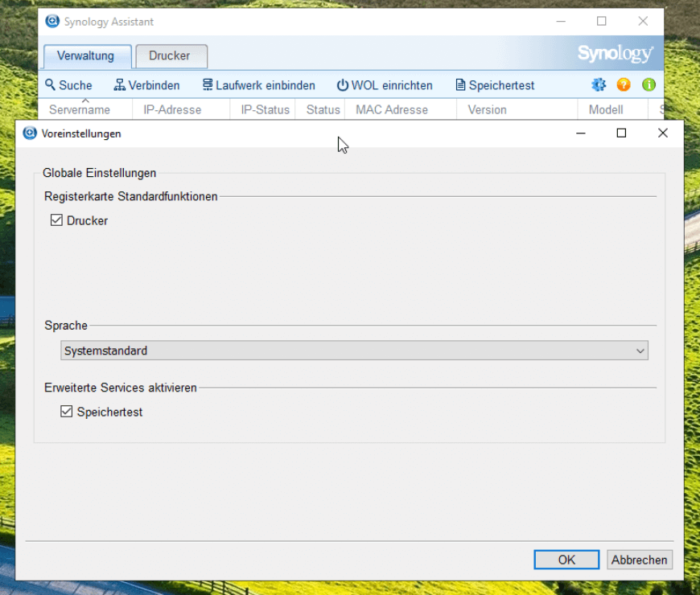The height and width of the screenshot is (595, 700).
Task: Close the Synology Assistant window
Action: click(643, 21)
